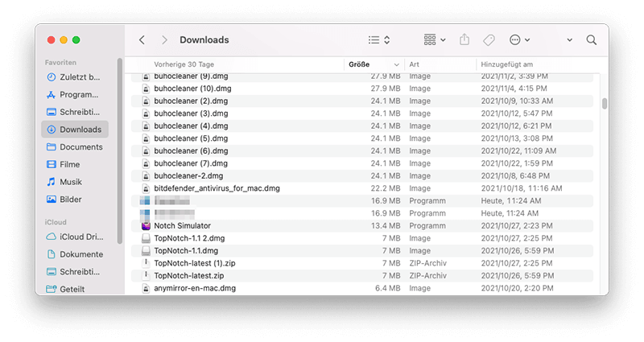Select Filme in the sidebar
The height and width of the screenshot is (342, 644).
(70, 164)
